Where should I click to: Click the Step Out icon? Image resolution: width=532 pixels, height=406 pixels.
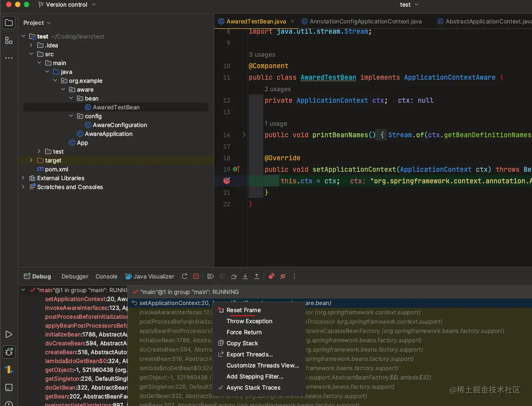point(257,276)
